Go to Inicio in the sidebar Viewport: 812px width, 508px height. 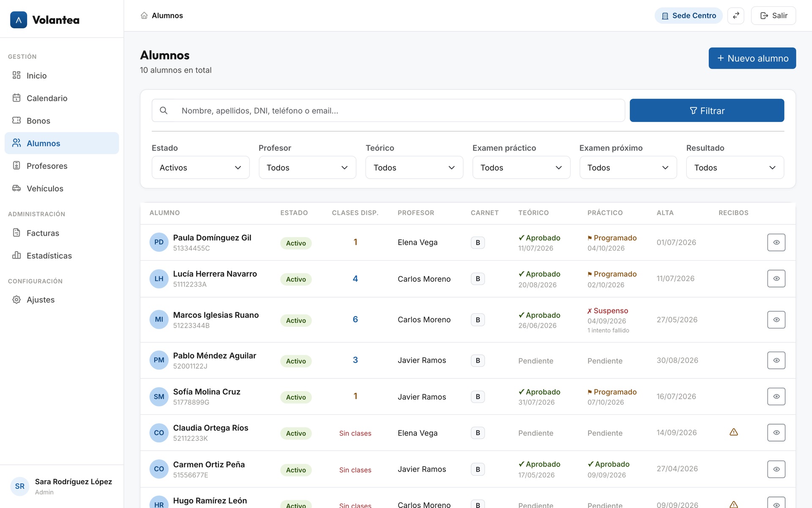pos(62,75)
